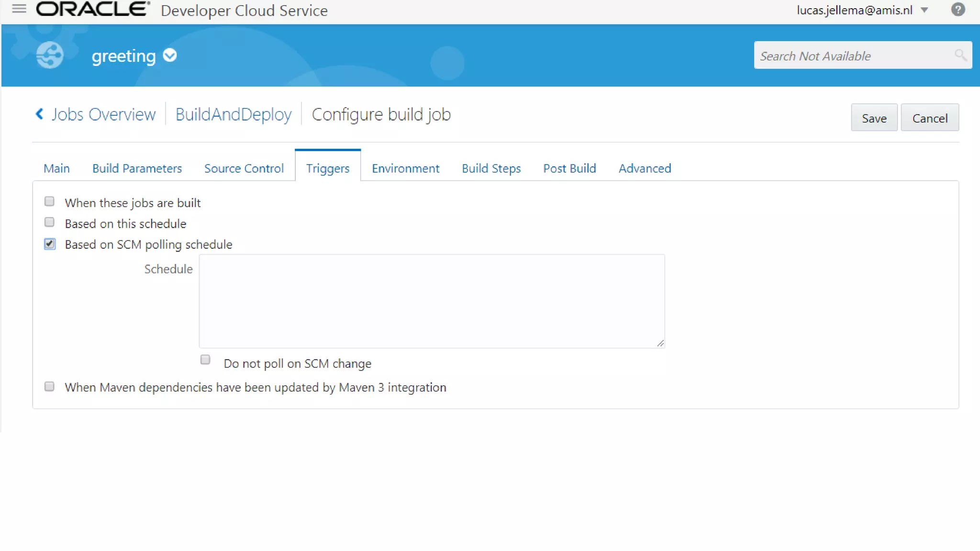Open the BuildAndDeploy breadcrumb link

[x=234, y=114]
